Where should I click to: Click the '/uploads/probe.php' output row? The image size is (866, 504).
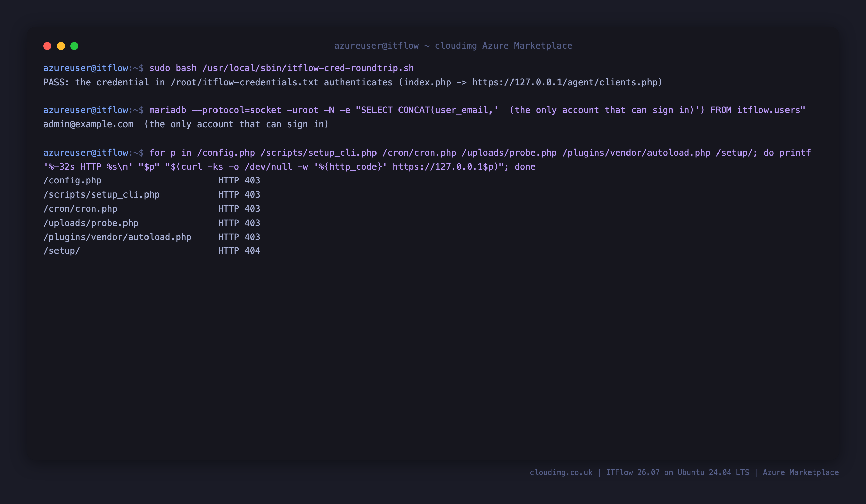152,223
